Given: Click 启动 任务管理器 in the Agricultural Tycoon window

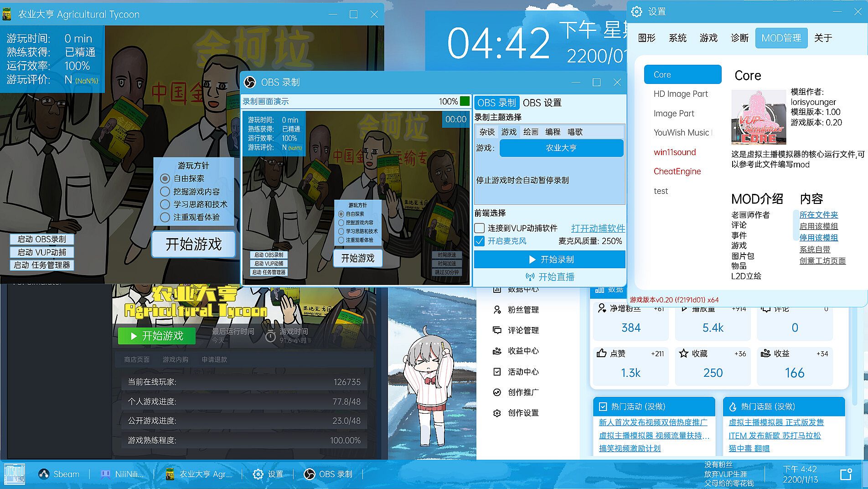Looking at the screenshot, I should (x=41, y=265).
